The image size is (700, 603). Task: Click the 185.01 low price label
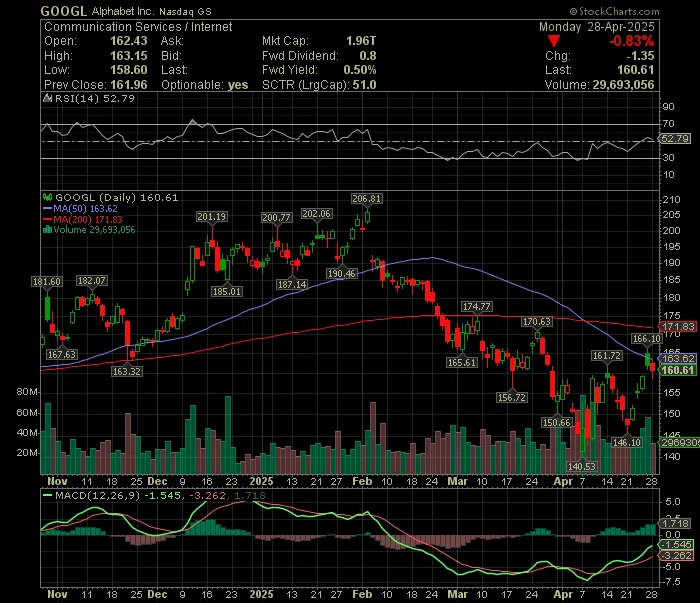click(227, 291)
